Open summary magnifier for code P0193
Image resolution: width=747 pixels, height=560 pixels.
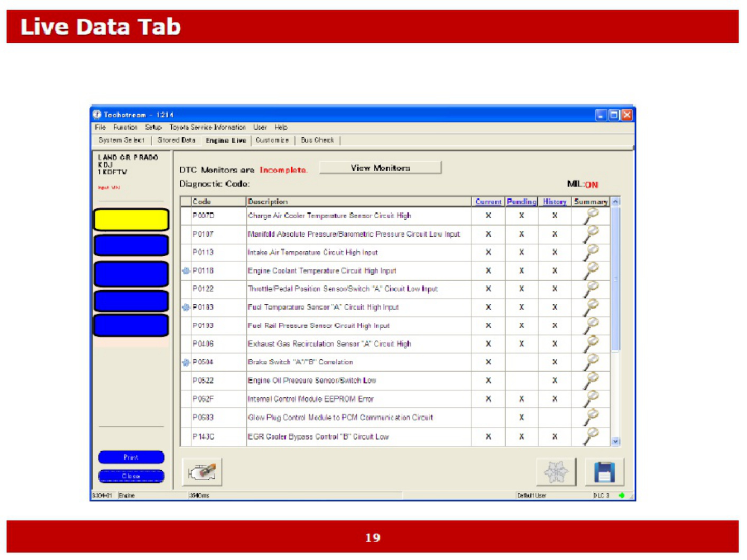click(591, 325)
